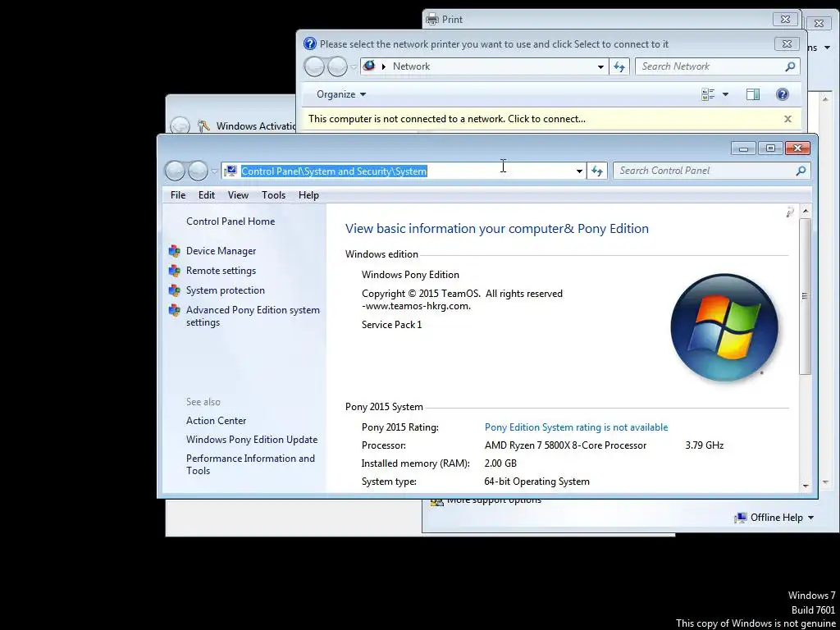Click the System window vertical scrollbar thumb
This screenshot has width=840, height=630.
pos(805,296)
